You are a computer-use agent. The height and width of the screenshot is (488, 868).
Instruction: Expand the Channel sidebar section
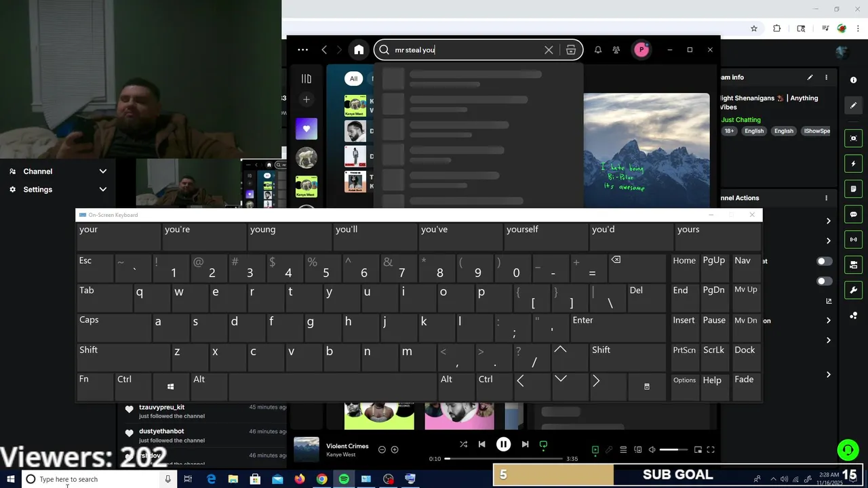[58, 171]
